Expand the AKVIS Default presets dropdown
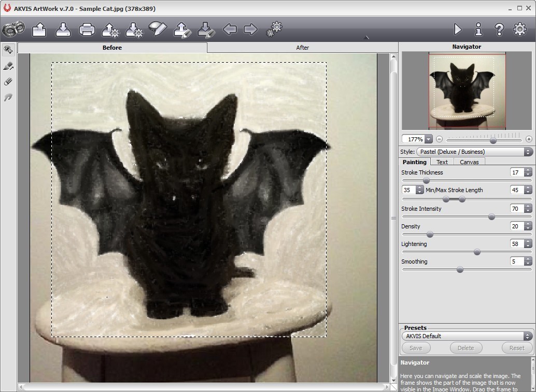Image resolution: width=536 pixels, height=392 pixels. coord(467,336)
